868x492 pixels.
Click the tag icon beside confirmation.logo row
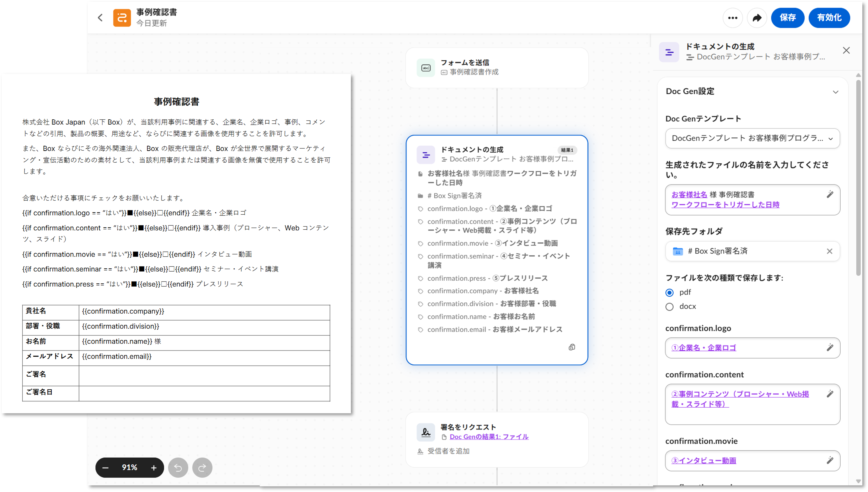[x=420, y=209]
